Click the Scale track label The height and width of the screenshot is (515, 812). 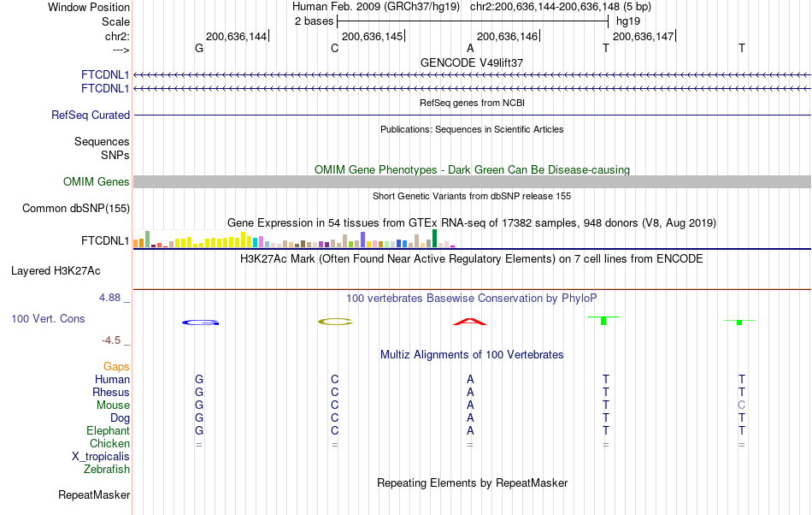coord(115,21)
